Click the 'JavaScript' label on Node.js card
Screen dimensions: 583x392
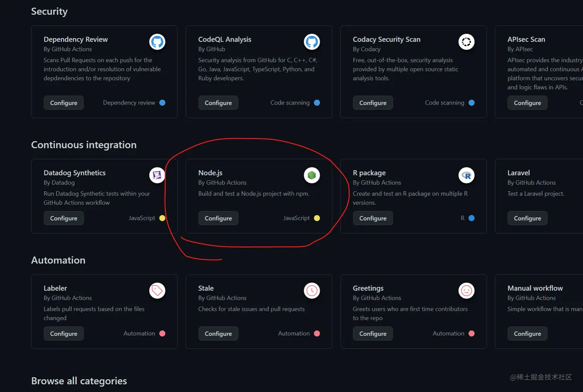tap(297, 218)
